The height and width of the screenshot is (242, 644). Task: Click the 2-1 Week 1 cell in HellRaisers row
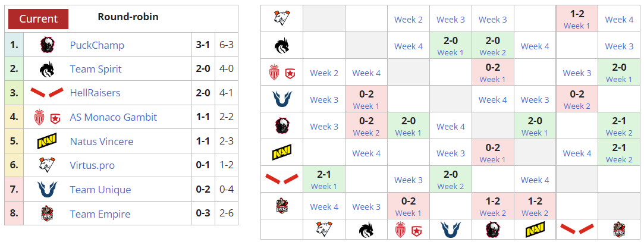pyautogui.click(x=323, y=180)
